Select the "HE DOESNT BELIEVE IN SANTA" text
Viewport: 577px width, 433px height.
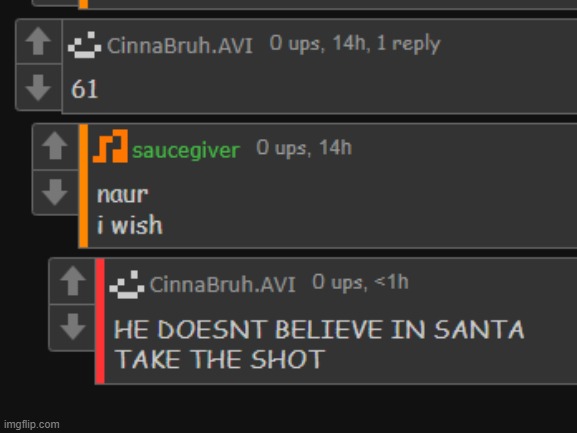click(319, 329)
